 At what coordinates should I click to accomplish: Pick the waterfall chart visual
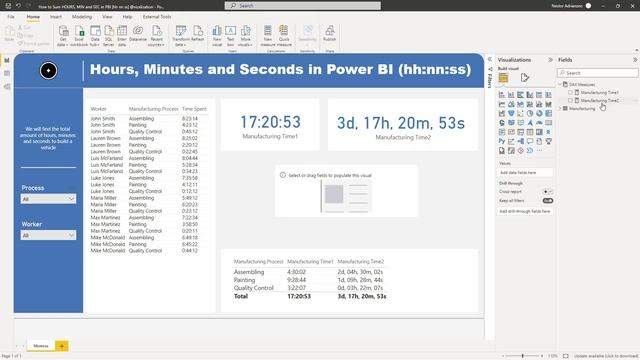tap(502, 113)
